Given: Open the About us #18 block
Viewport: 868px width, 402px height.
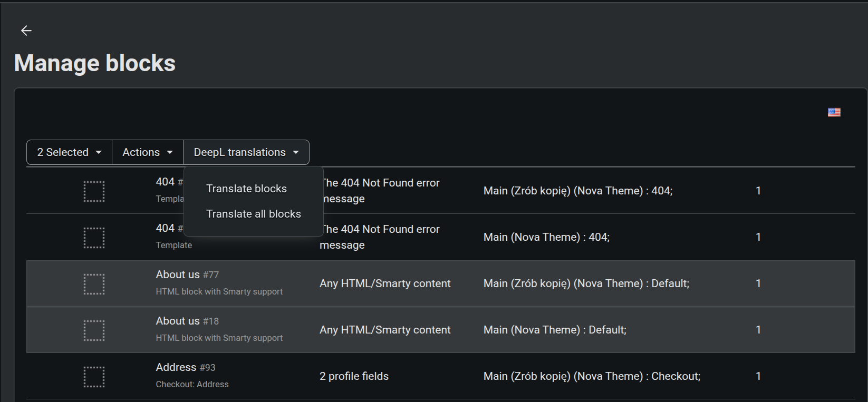Looking at the screenshot, I should tap(178, 321).
